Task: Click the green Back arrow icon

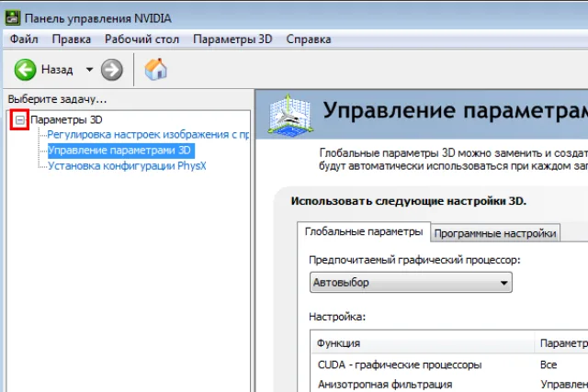Action: coord(25,70)
